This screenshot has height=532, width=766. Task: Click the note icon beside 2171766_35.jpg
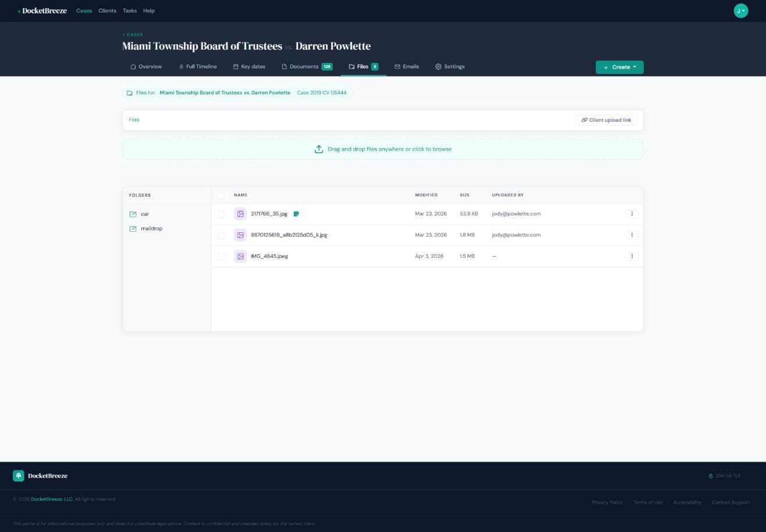[296, 214]
